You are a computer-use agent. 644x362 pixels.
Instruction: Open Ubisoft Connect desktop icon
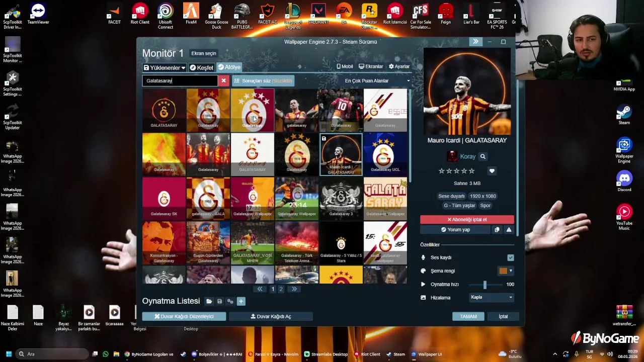click(x=166, y=16)
